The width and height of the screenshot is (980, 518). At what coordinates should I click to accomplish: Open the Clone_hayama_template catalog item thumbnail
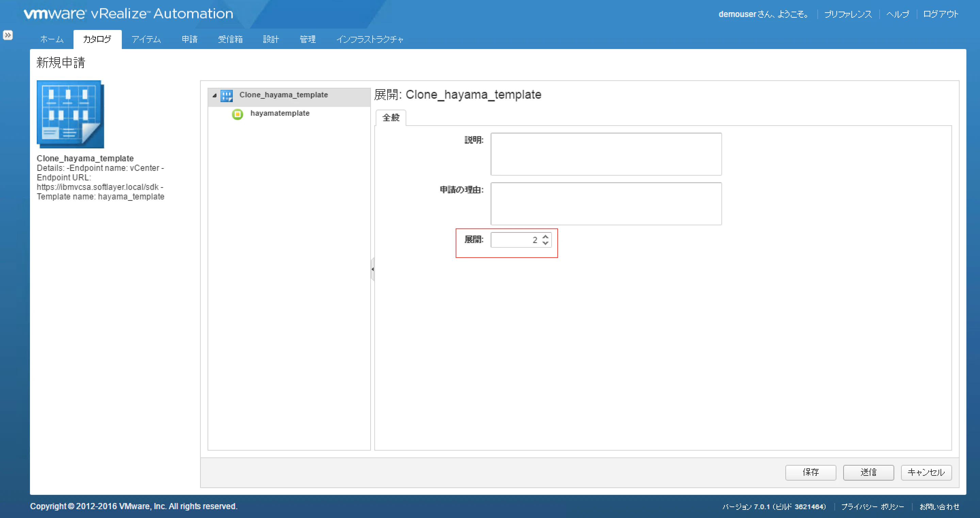[70, 114]
